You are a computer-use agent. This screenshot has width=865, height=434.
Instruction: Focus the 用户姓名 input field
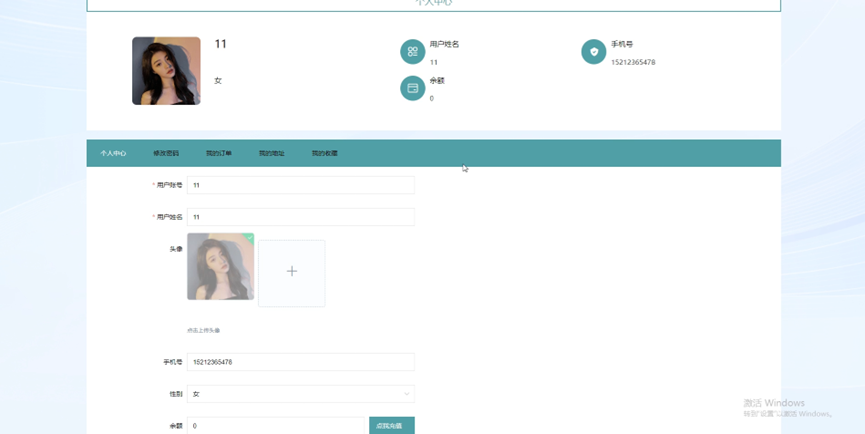click(301, 217)
